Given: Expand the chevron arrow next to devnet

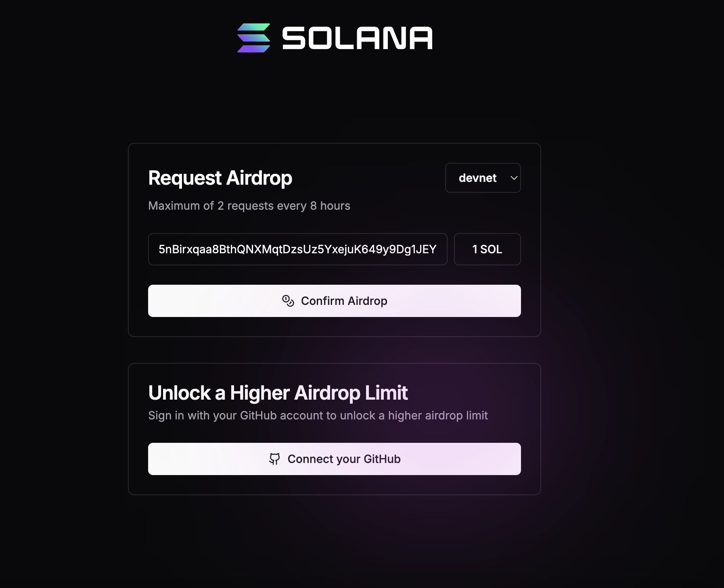Looking at the screenshot, I should pos(514,178).
